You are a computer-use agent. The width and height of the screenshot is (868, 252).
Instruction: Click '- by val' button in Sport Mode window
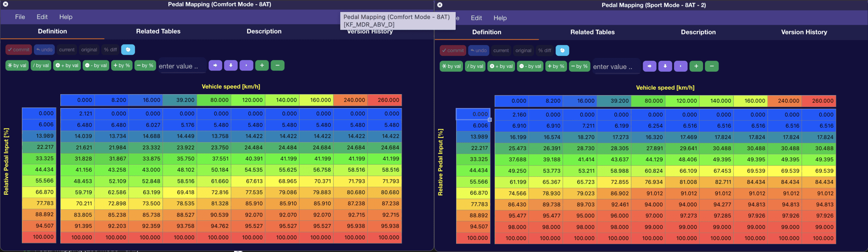click(x=530, y=66)
